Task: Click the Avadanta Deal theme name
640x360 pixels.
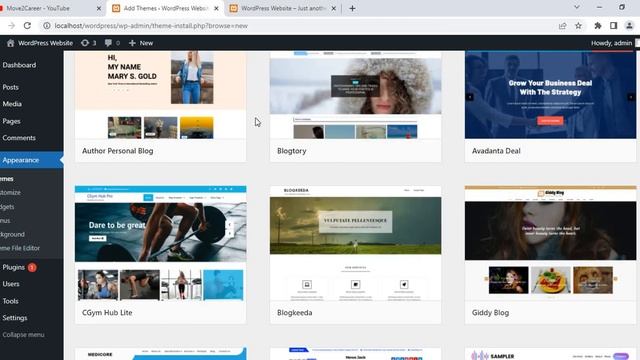Action: (x=496, y=151)
